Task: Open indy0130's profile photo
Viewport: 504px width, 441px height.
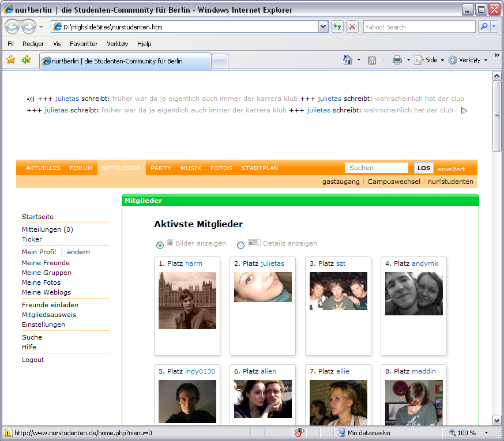Action: pyautogui.click(x=187, y=401)
